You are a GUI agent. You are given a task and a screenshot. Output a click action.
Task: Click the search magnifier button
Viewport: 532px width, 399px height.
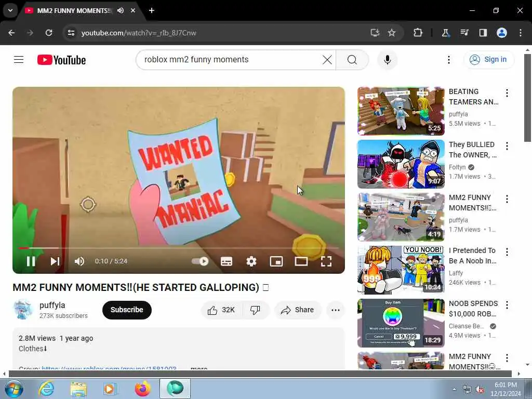[x=352, y=60]
